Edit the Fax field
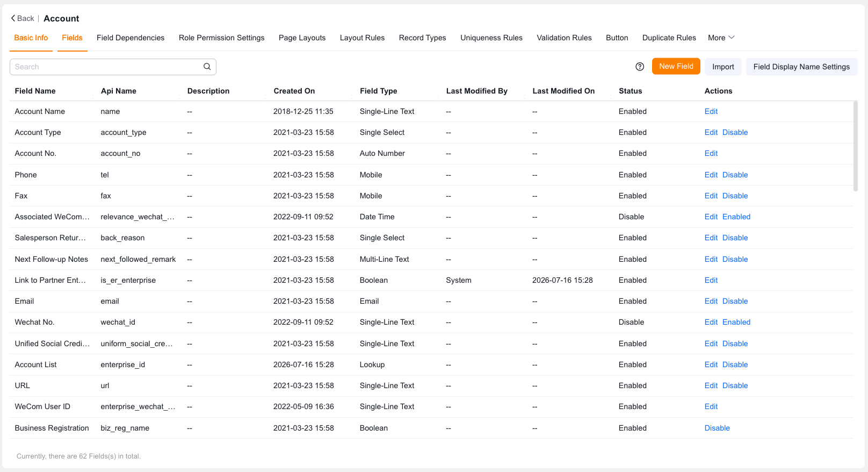Viewport: 868px width, 472px height. click(711, 196)
